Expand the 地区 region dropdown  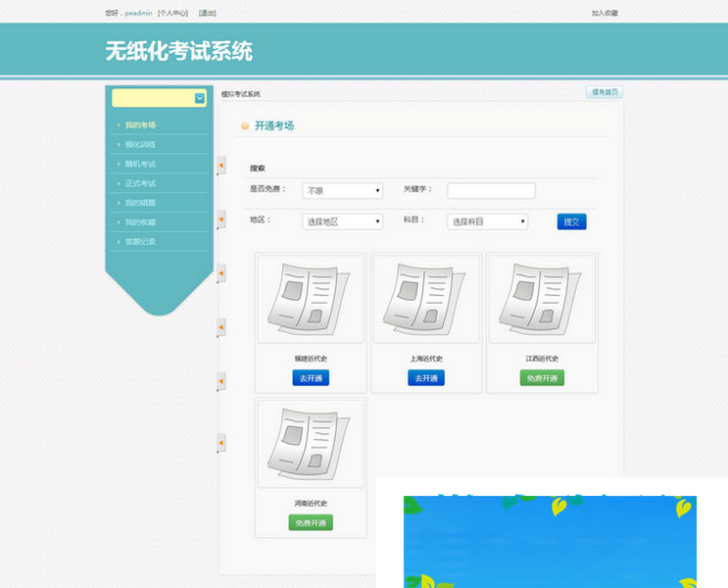[342, 221]
